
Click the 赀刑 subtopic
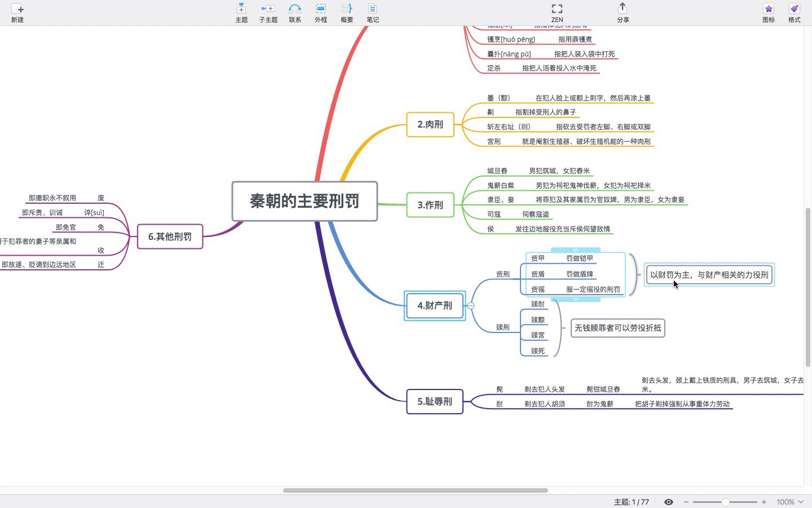503,274
